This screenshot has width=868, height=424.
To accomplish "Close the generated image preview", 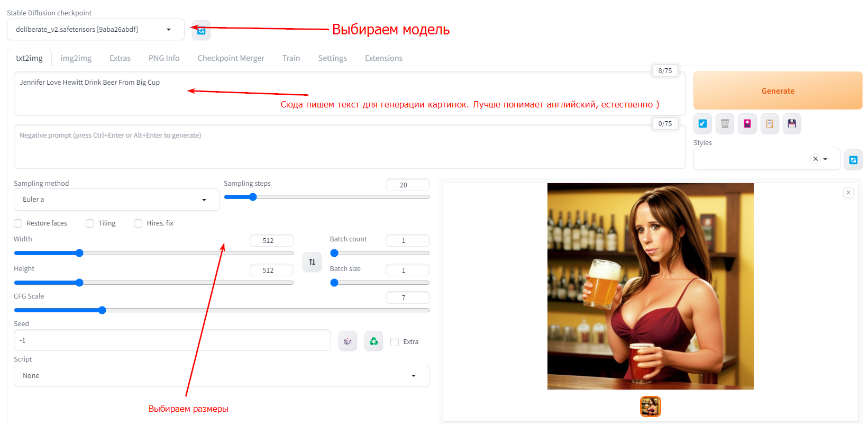I will [x=848, y=193].
